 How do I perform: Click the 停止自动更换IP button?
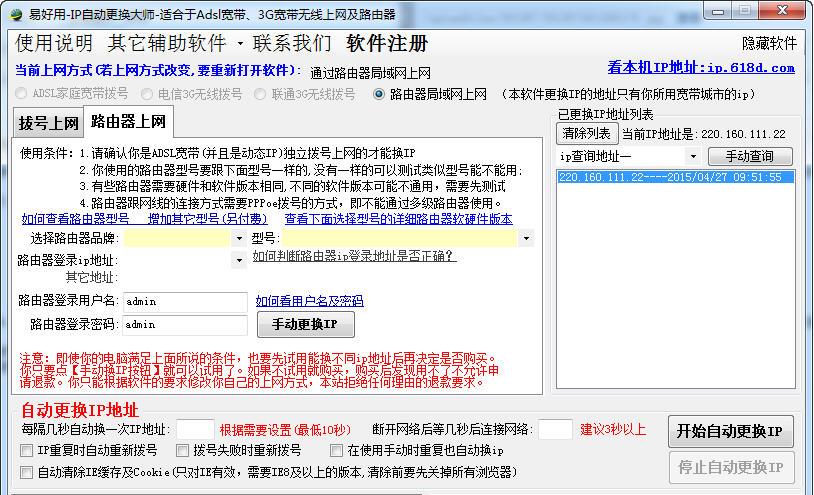[730, 468]
